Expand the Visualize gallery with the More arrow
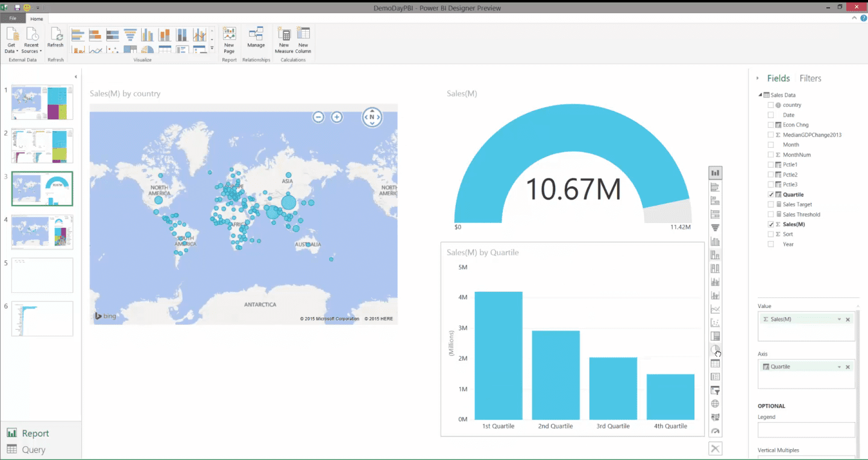This screenshot has width=868, height=460. point(212,48)
